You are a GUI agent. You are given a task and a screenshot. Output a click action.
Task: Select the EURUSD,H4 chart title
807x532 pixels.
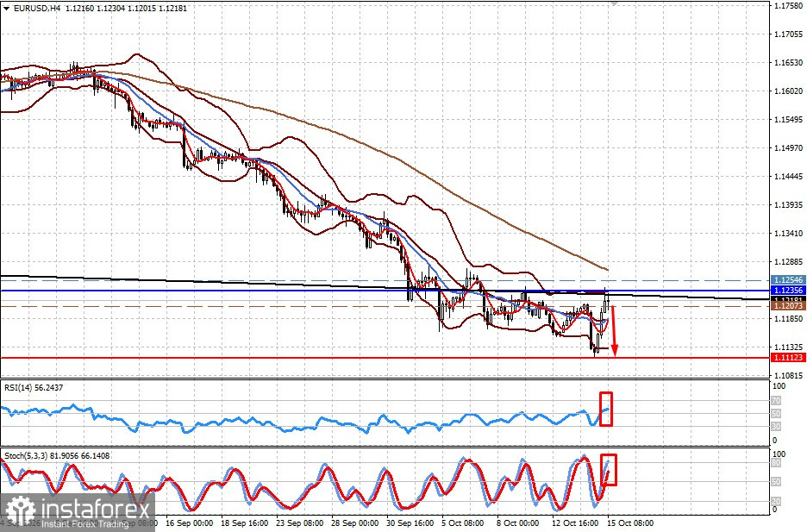pos(35,9)
